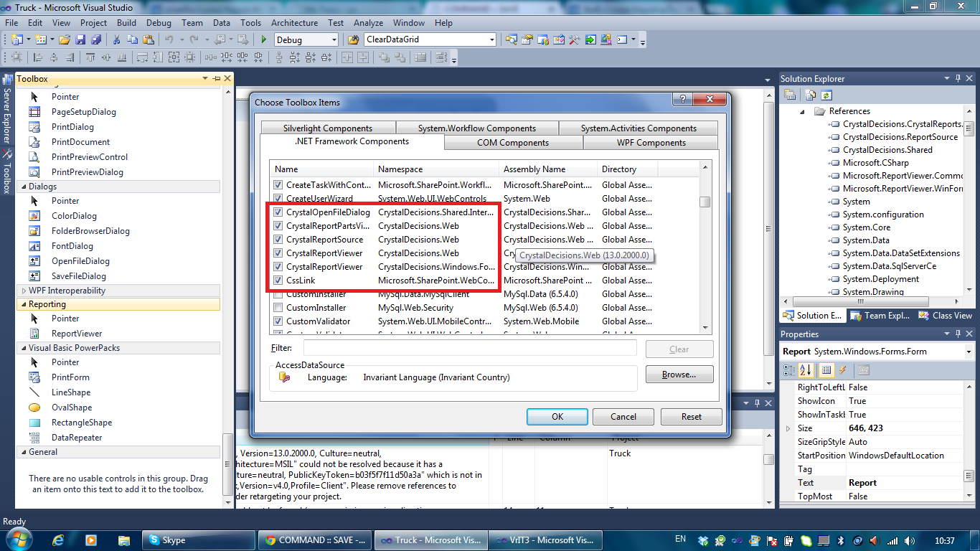Open Server Explorer from the side tab
980x551 pixels.
pos(7,109)
